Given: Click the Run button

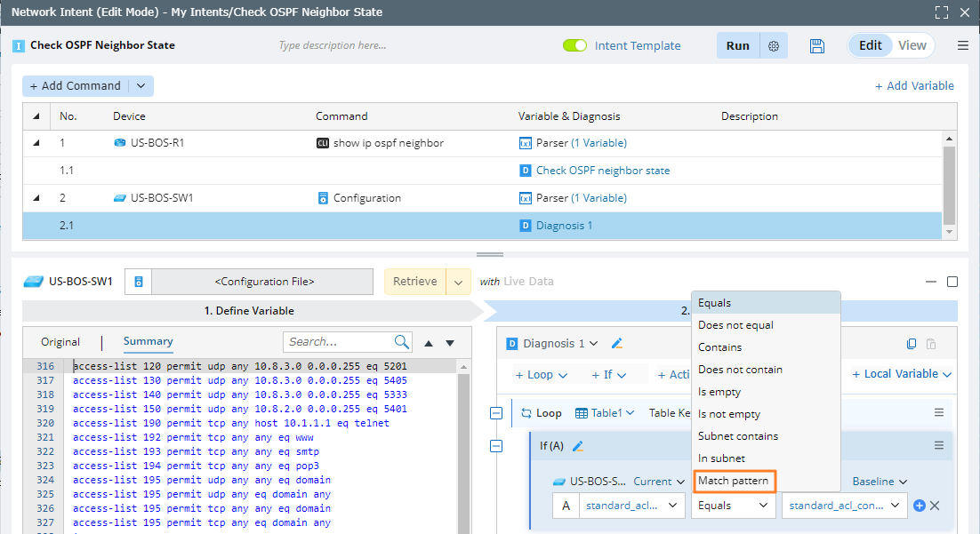Looking at the screenshot, I should coord(737,46).
